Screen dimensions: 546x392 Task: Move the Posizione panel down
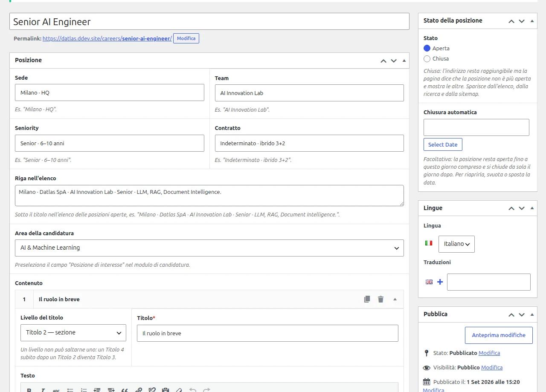click(x=393, y=61)
